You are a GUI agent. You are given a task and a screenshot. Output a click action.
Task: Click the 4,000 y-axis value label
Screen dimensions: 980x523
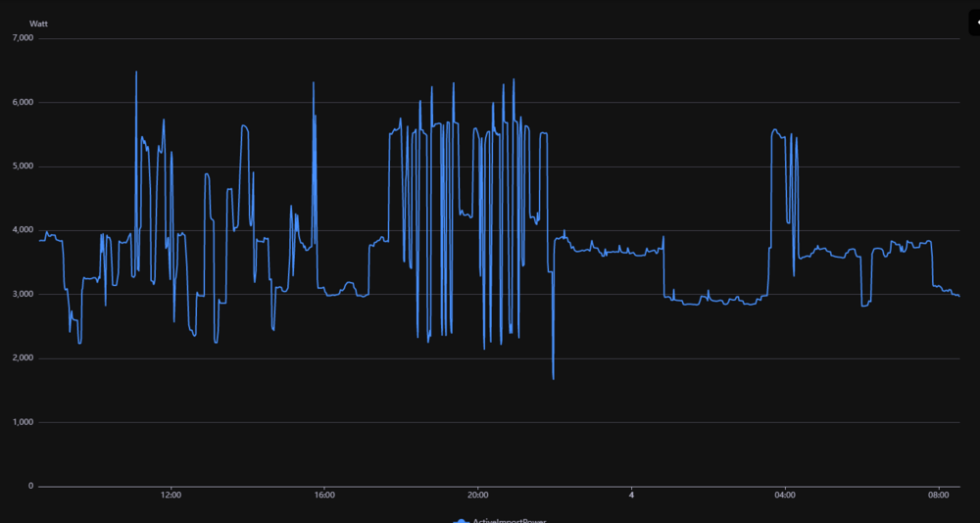(x=20, y=230)
